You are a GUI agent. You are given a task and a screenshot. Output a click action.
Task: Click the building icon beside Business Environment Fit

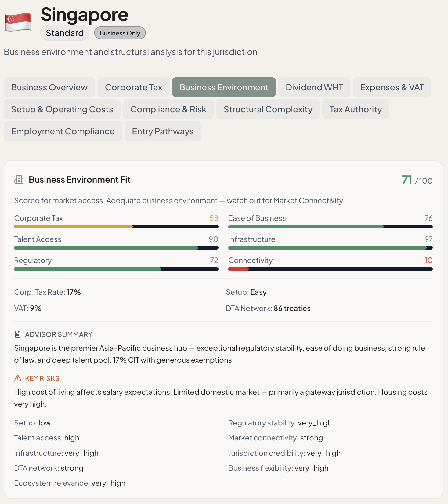pyautogui.click(x=19, y=180)
